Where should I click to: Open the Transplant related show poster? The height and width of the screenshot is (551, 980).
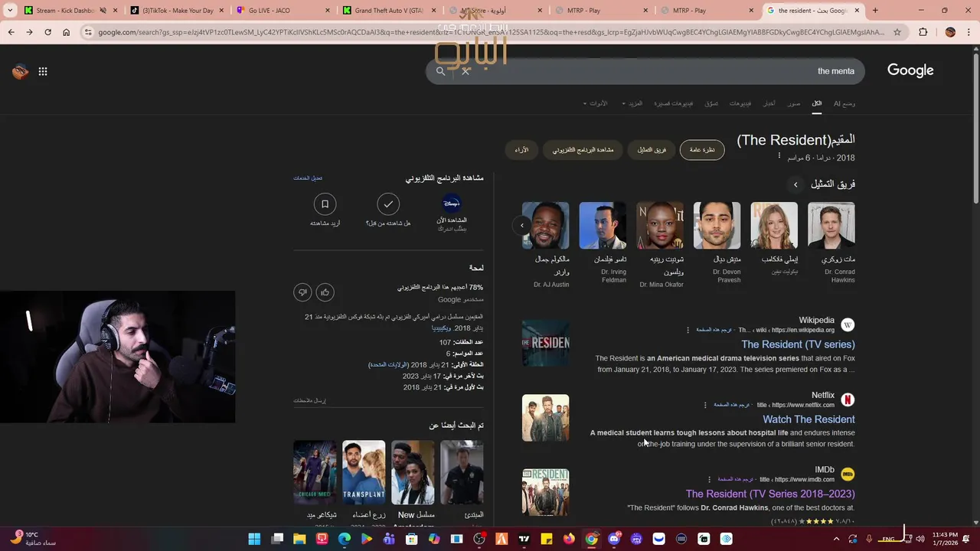click(x=364, y=472)
